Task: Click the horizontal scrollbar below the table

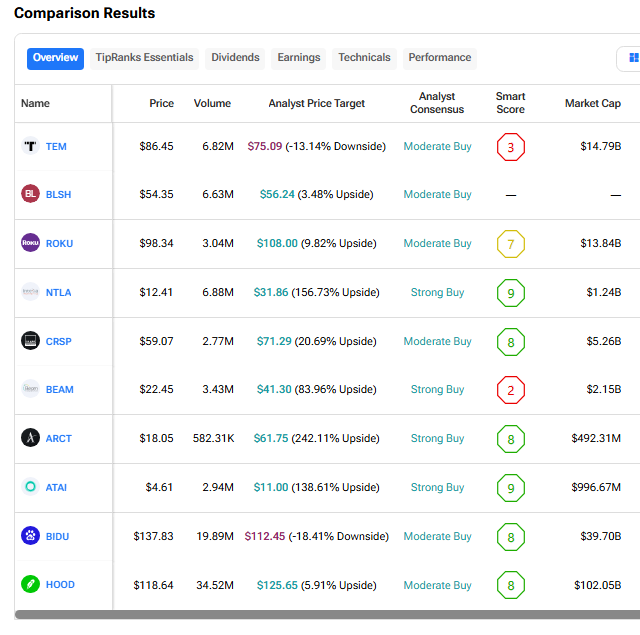Action: 320,615
